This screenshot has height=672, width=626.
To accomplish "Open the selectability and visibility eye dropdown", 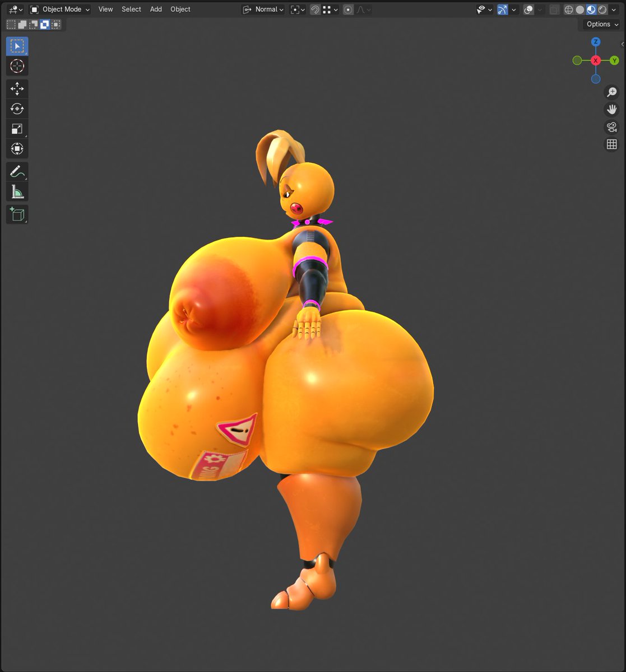I will coord(485,10).
